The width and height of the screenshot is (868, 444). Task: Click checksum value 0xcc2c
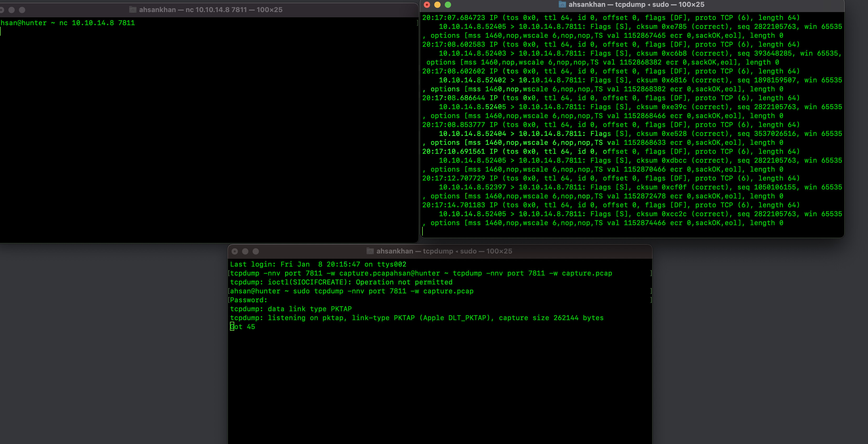(x=674, y=214)
